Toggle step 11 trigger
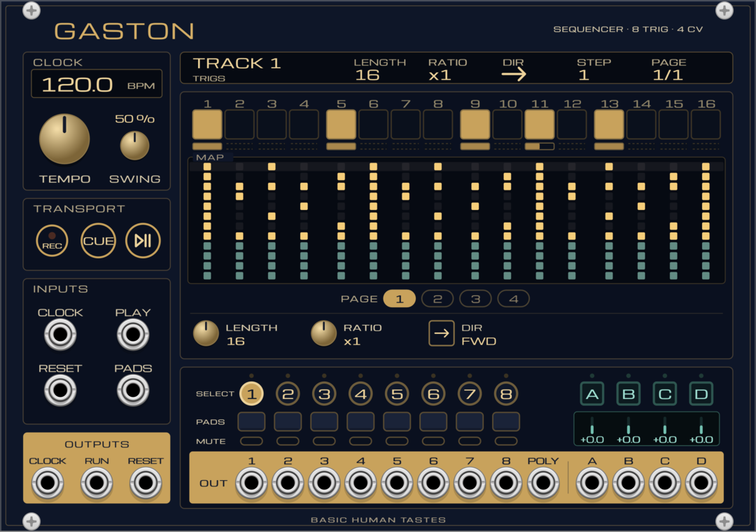This screenshot has height=532, width=756. pos(540,125)
